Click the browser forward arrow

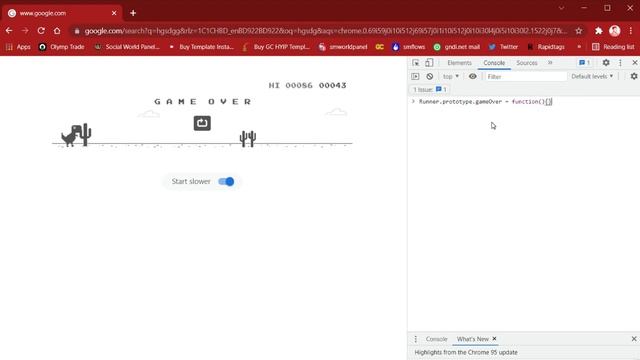[25, 31]
